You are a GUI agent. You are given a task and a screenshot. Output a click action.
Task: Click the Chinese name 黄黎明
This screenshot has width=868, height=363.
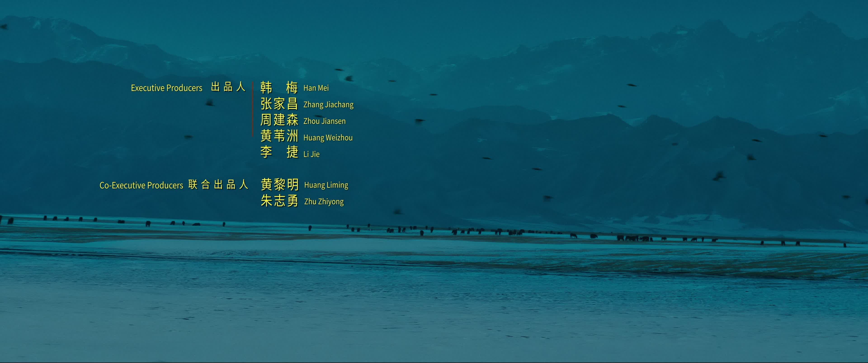[x=280, y=184]
